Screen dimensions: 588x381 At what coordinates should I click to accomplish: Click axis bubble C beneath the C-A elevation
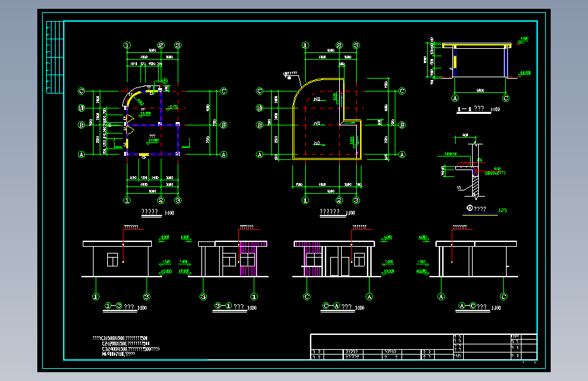tap(307, 297)
